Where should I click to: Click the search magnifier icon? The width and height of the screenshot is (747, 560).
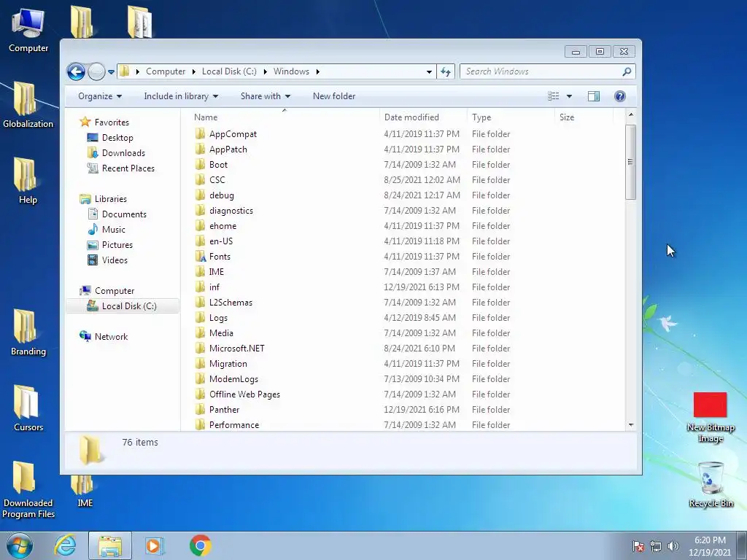click(x=627, y=71)
